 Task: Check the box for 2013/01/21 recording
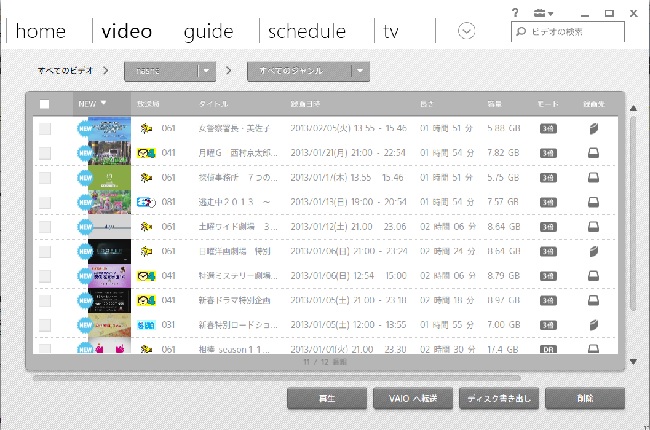click(x=45, y=153)
